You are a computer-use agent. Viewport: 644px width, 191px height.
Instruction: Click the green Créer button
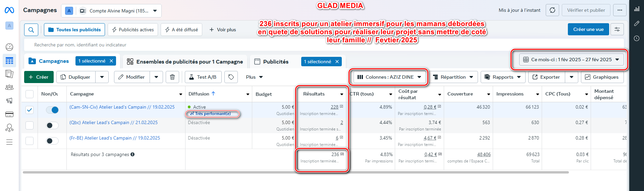pyautogui.click(x=39, y=77)
